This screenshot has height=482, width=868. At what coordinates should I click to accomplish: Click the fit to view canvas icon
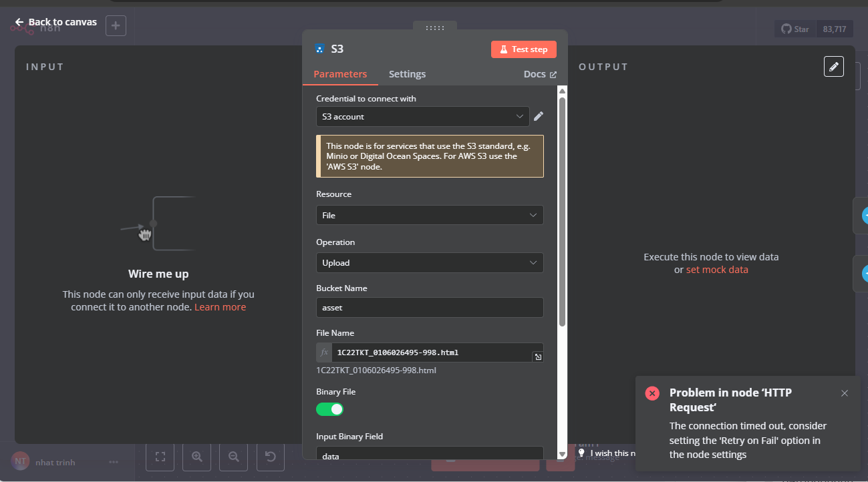pyautogui.click(x=160, y=457)
